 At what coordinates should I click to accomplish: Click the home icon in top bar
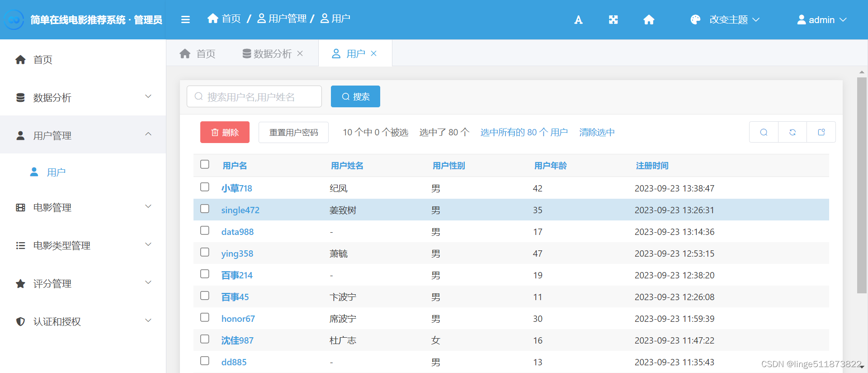(x=649, y=19)
